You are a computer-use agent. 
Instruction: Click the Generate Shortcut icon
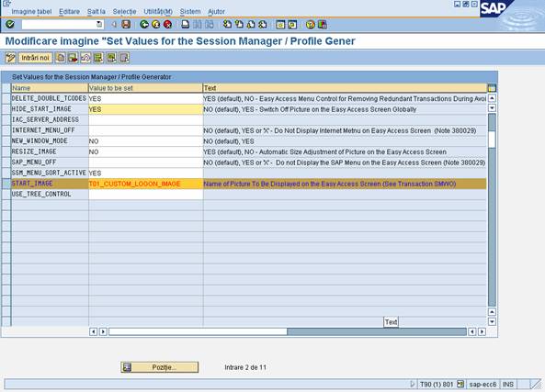pos(292,24)
